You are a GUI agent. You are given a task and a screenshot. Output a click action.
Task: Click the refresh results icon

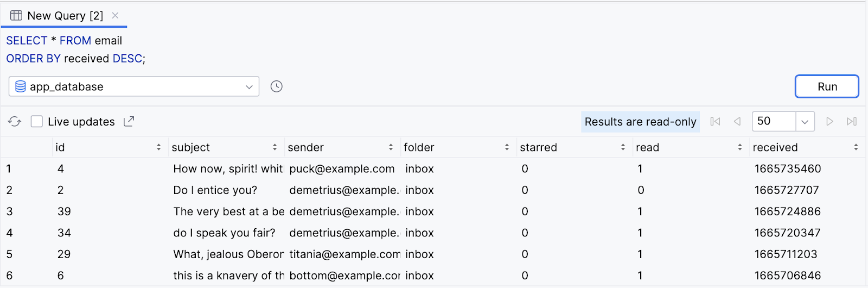15,122
